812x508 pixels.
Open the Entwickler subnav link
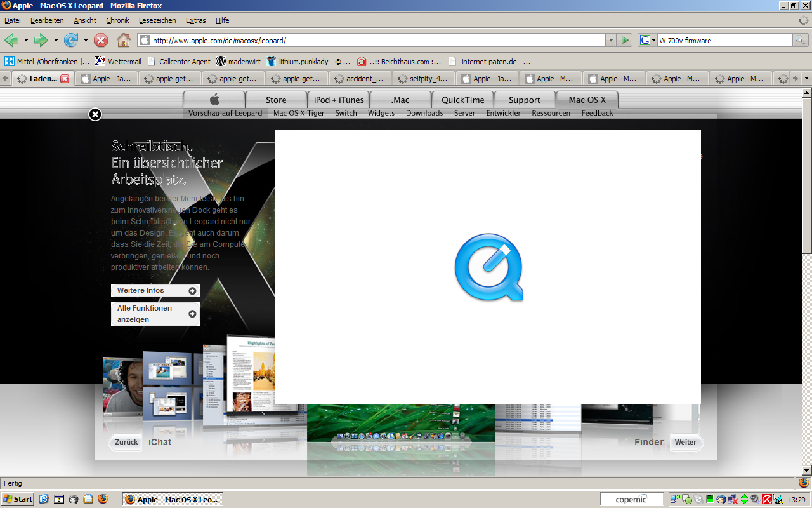tap(504, 113)
